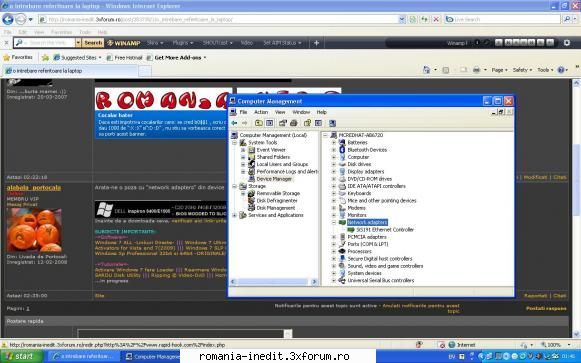
Task: Switch to the 'o intrebare referitoare la laptop' tab
Action: pyautogui.click(x=70, y=70)
